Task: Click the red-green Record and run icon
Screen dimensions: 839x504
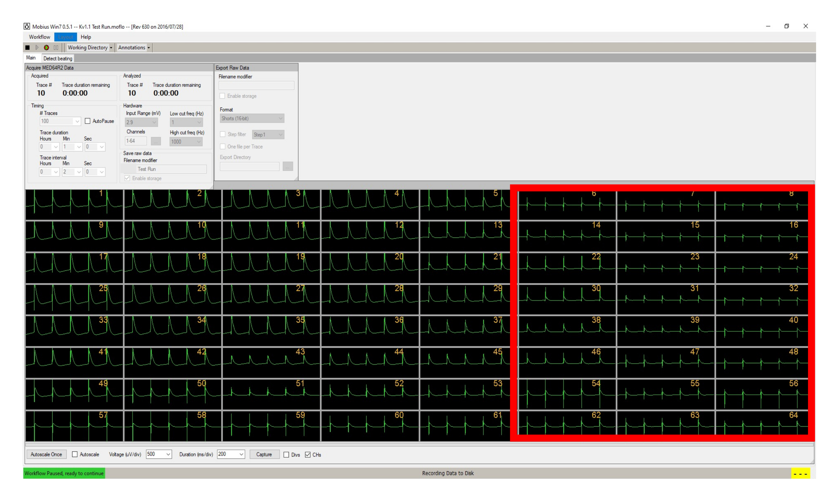Action: 47,47
